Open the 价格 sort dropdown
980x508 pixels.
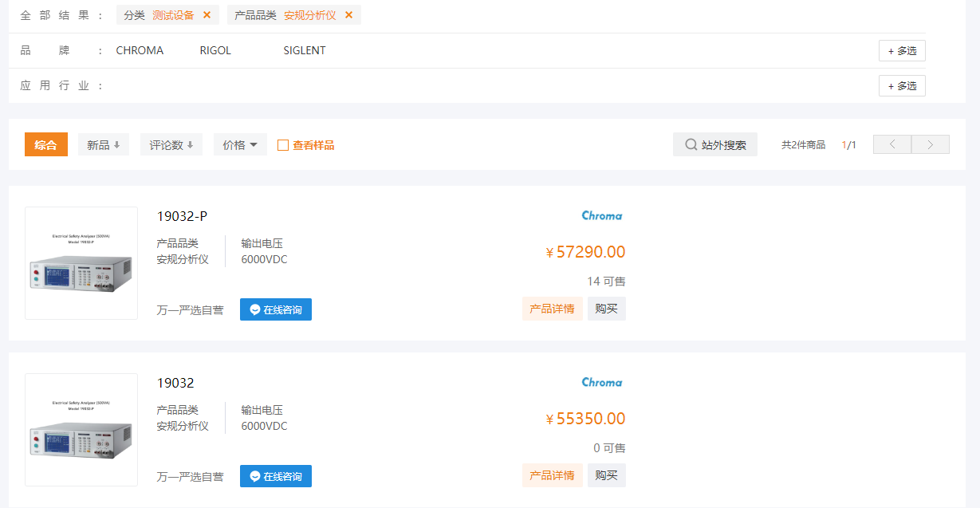[240, 144]
